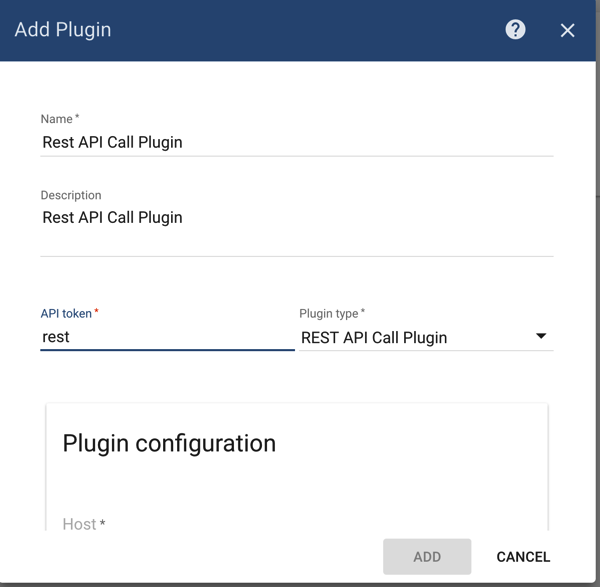
Task: Close the Add Plugin dialog
Action: coord(567,30)
